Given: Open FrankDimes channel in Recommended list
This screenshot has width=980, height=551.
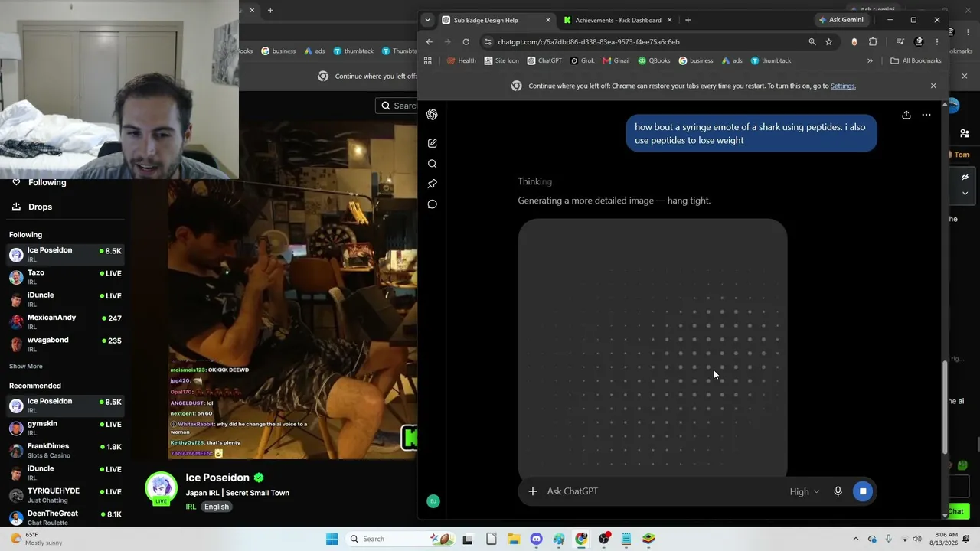Looking at the screenshot, I should [65, 450].
